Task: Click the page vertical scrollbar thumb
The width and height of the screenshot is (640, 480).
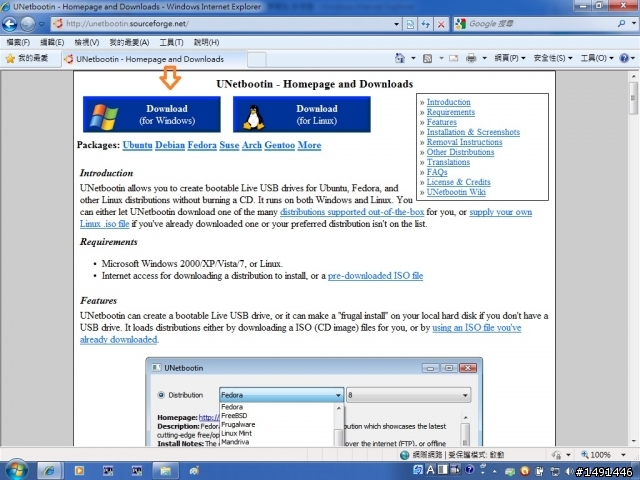Action: point(633,98)
